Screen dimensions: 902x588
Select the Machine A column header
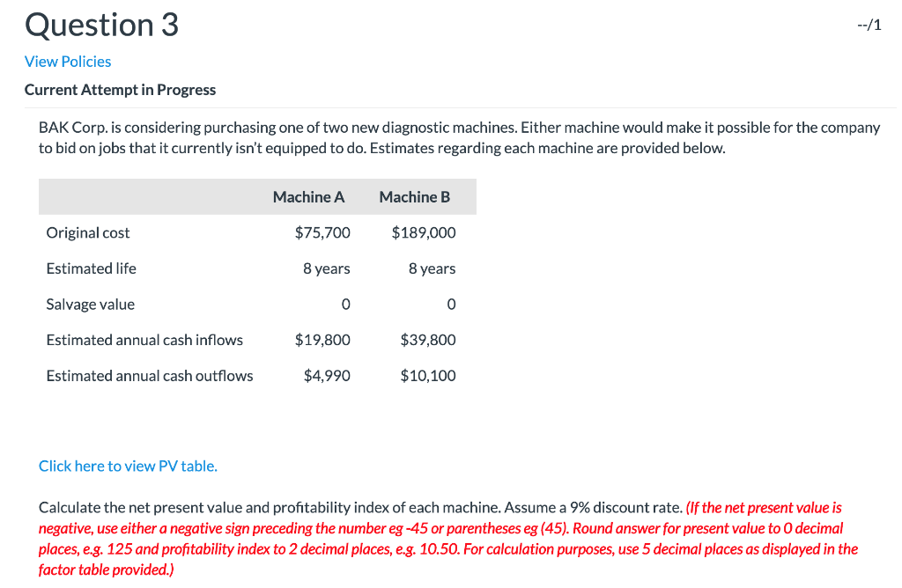tap(308, 196)
